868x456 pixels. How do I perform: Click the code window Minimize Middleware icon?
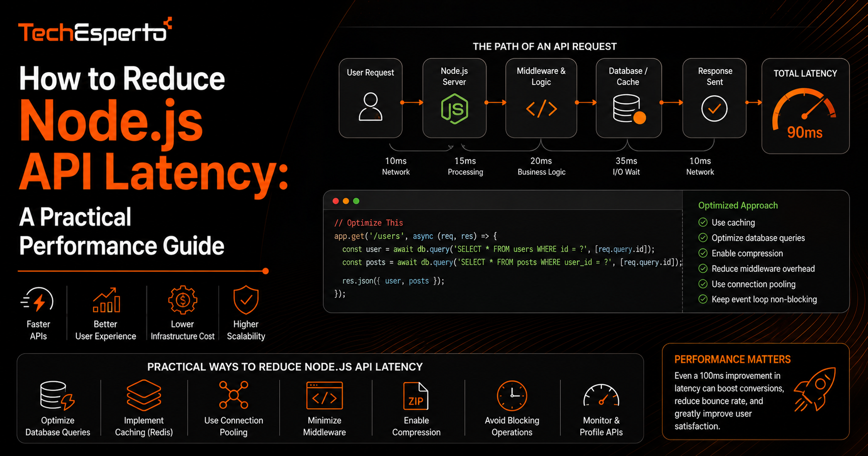tap(324, 396)
